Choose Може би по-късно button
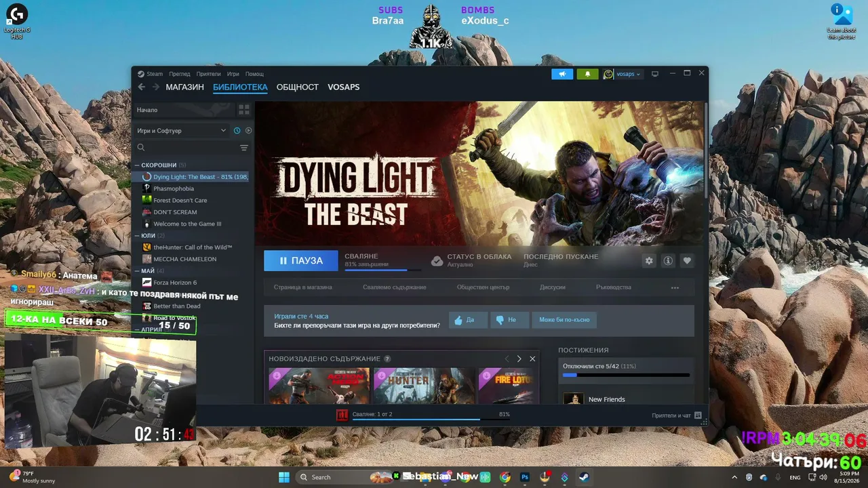 click(x=564, y=320)
